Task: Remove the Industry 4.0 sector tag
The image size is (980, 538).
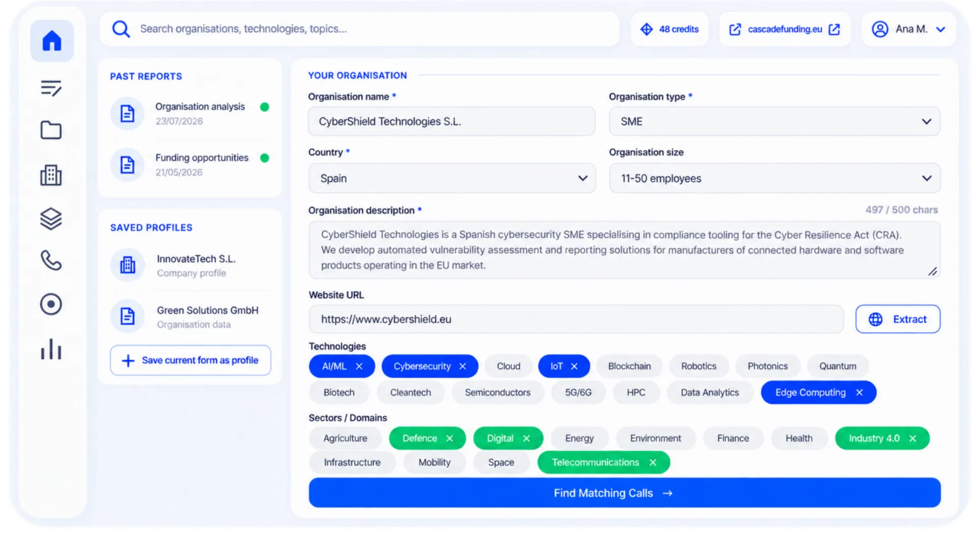Action: [913, 439]
